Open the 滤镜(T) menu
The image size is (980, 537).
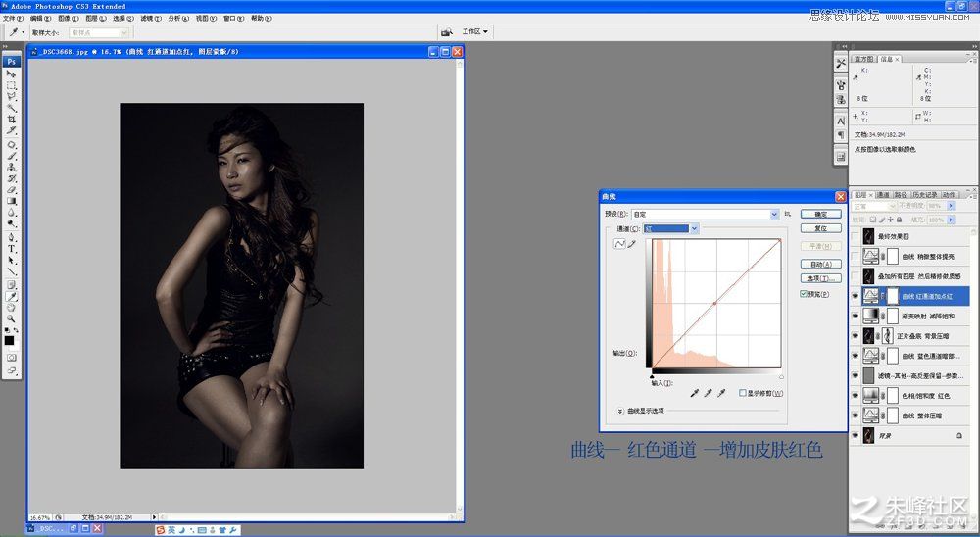click(151, 19)
